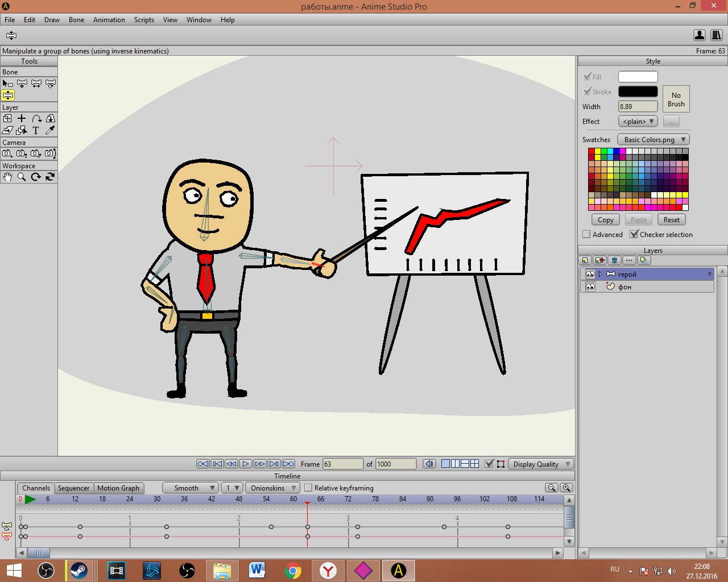Viewport: 728px width, 582px height.
Task: Open the library books icon
Action: tap(717, 35)
